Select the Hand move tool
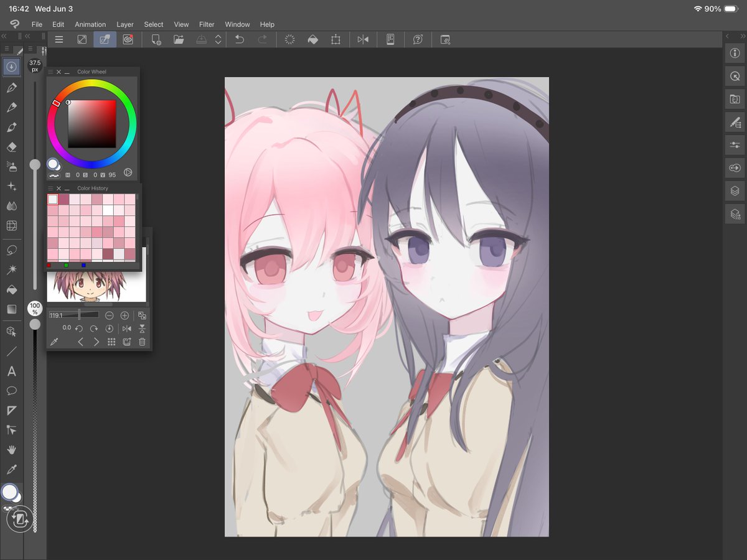The width and height of the screenshot is (747, 560). (x=11, y=449)
